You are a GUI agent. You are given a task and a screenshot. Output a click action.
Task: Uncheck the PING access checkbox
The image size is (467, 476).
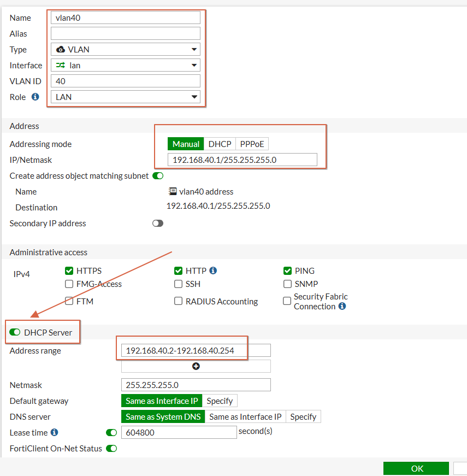287,271
